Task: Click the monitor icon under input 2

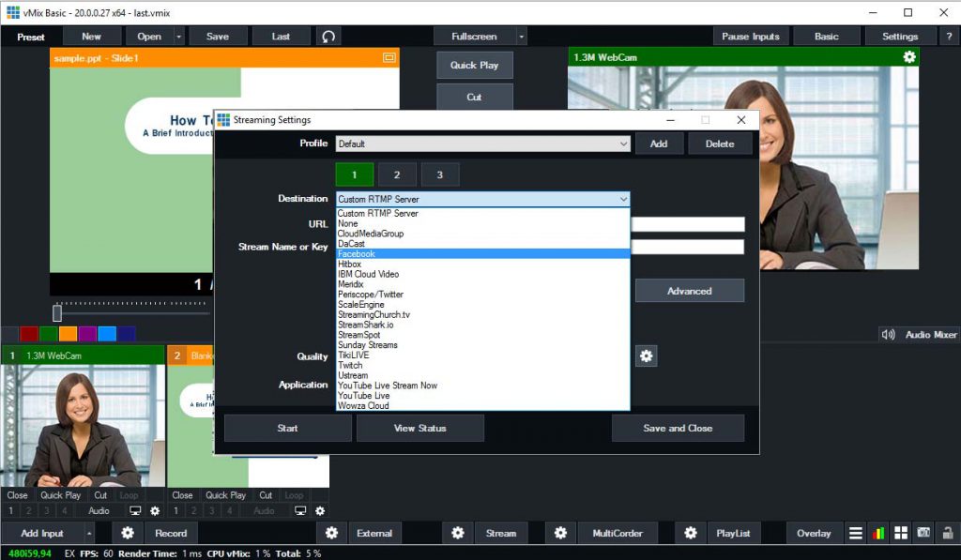Action: [300, 510]
